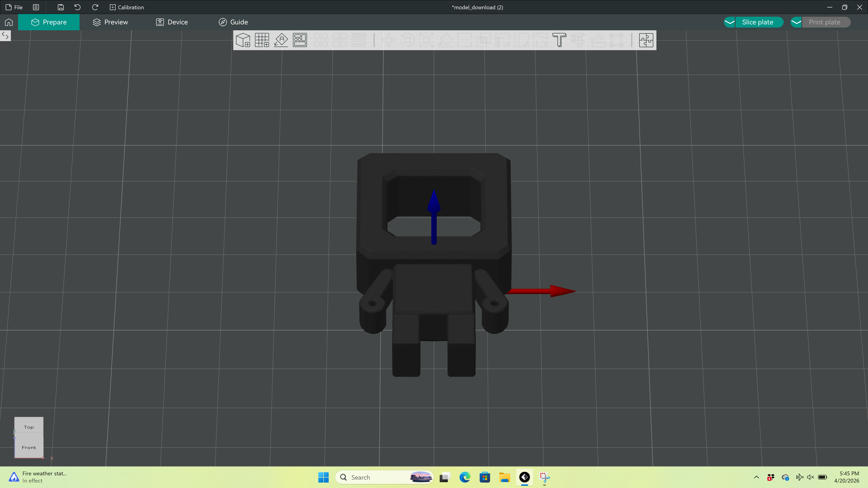Image resolution: width=868 pixels, height=488 pixels.
Task: Click the Split to objects icon
Action: [321, 40]
